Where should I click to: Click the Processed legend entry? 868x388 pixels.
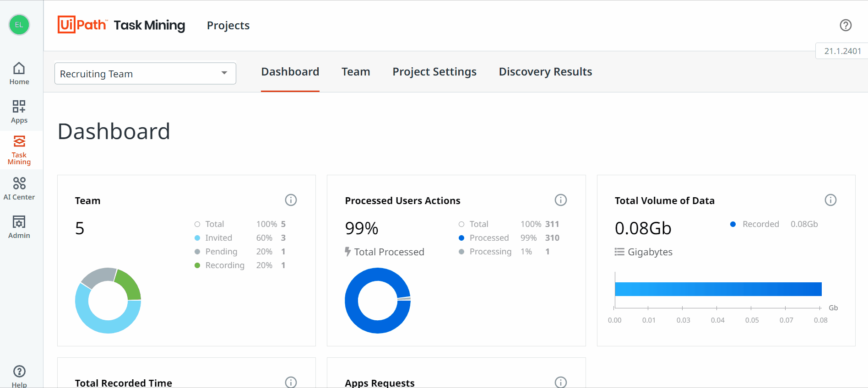coord(509,238)
